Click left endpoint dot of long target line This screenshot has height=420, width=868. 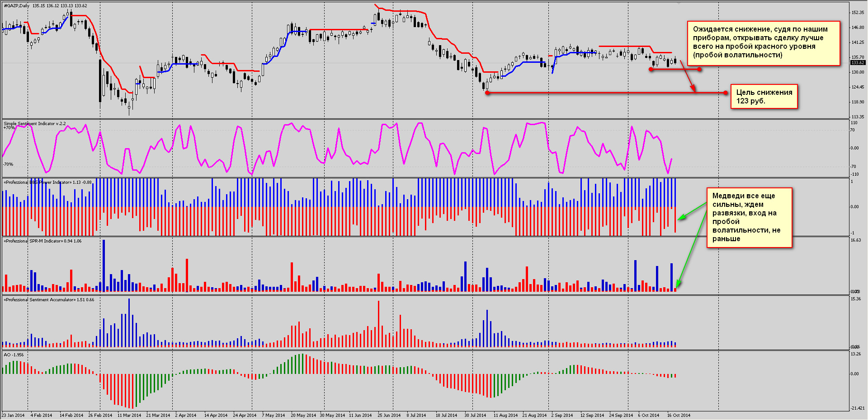pos(487,93)
